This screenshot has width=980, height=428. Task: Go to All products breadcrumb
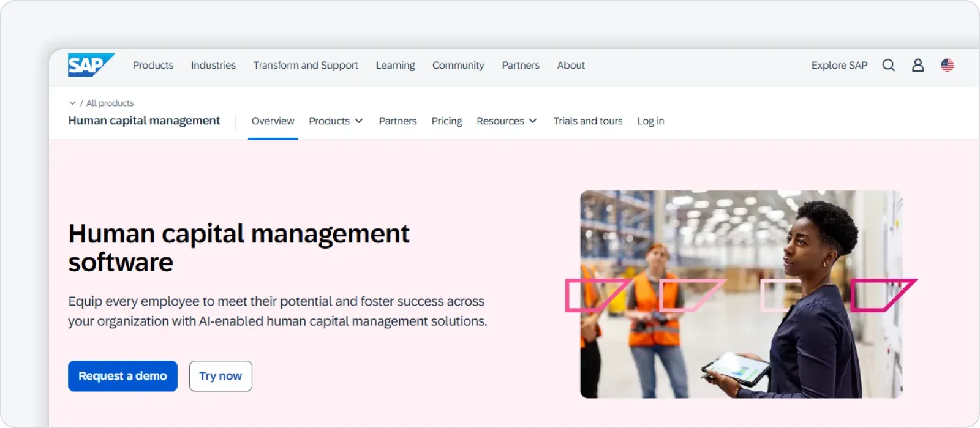pos(110,103)
